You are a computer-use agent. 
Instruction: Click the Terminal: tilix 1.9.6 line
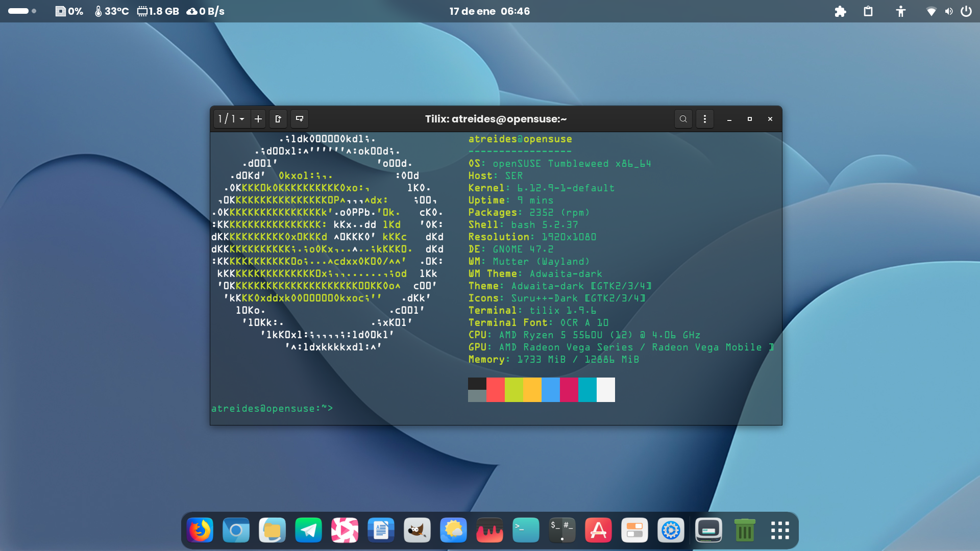532,311
